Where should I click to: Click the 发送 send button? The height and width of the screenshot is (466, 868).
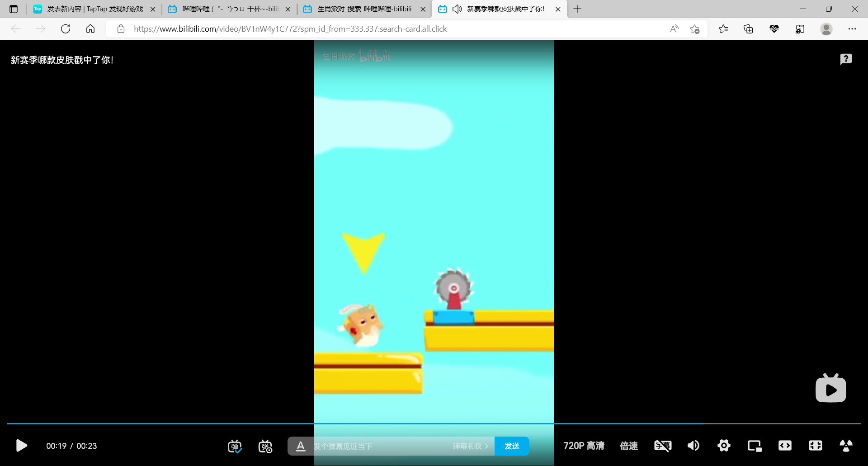point(512,446)
